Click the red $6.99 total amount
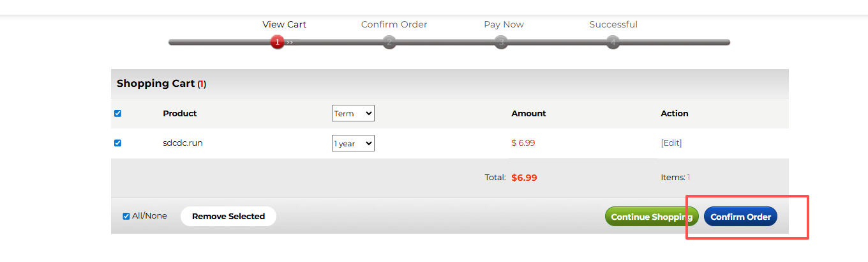Image resolution: width=868 pixels, height=262 pixels. [524, 178]
